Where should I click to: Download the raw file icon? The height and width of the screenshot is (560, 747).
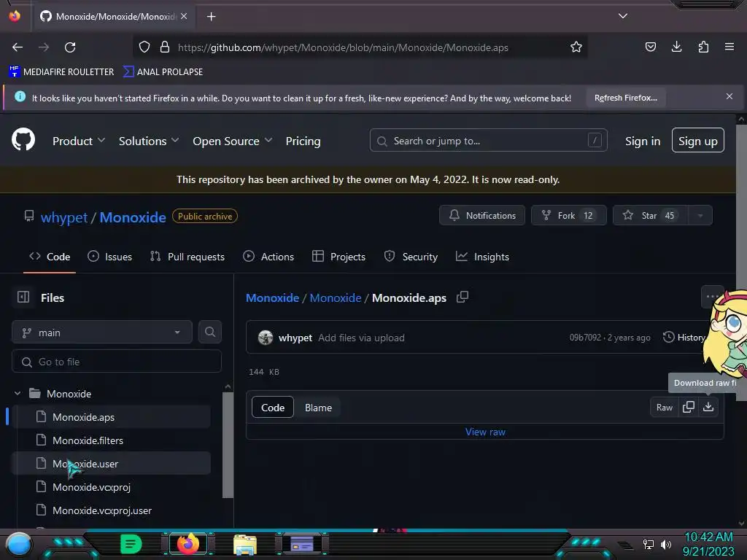(708, 407)
